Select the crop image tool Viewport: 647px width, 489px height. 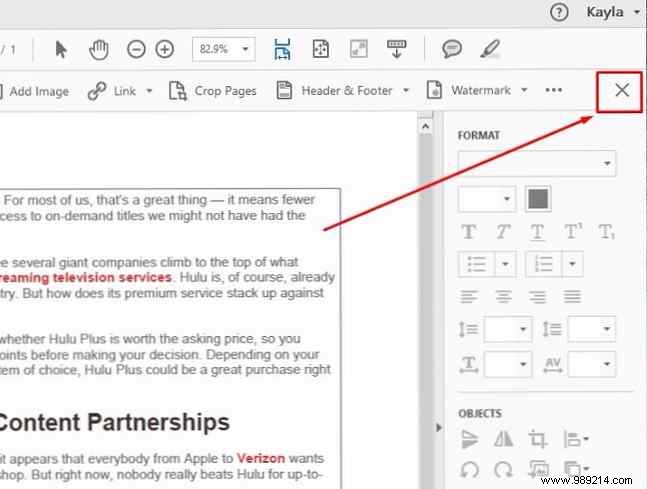(538, 439)
